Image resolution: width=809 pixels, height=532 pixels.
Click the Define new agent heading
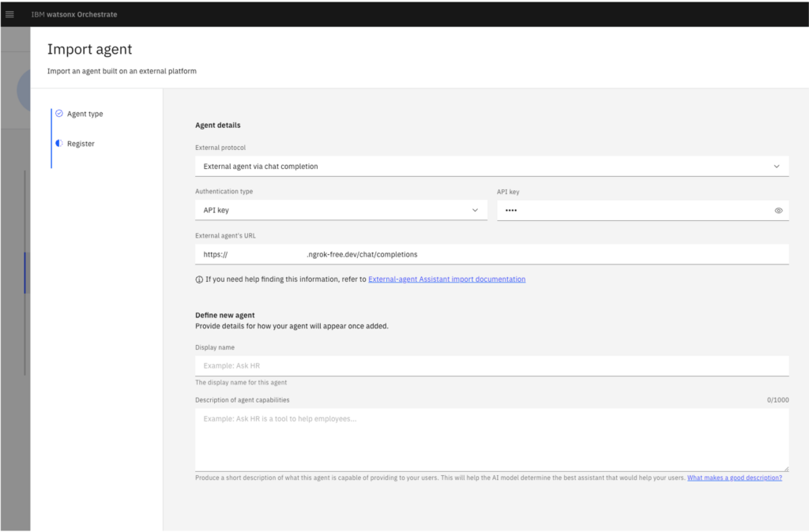[225, 315]
